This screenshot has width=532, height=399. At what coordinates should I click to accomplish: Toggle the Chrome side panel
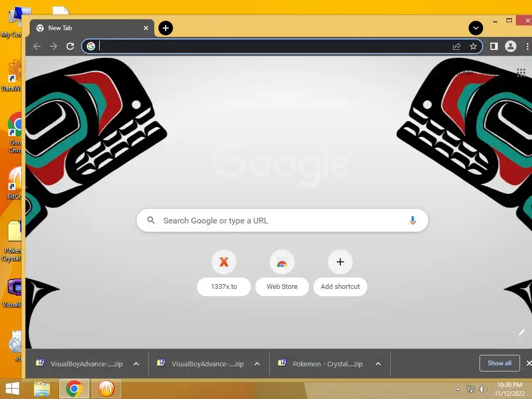(x=494, y=46)
